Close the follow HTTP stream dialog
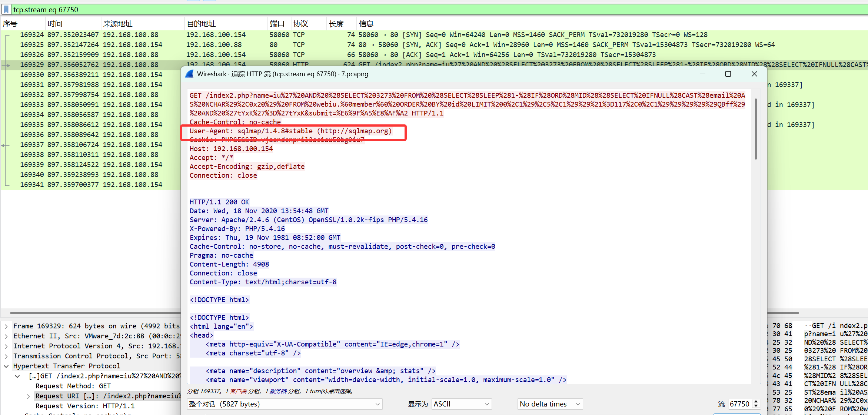868x415 pixels. [x=754, y=74]
